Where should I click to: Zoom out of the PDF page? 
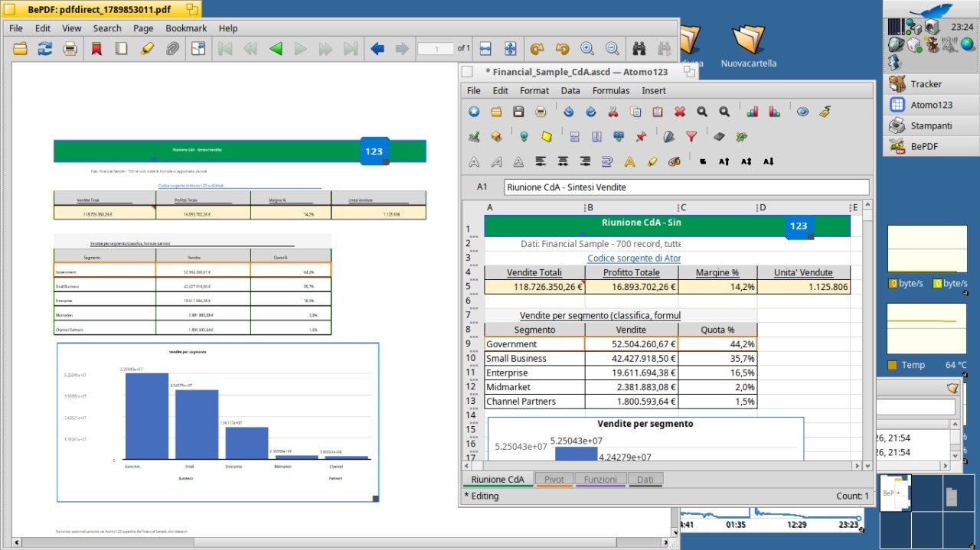click(x=612, y=49)
